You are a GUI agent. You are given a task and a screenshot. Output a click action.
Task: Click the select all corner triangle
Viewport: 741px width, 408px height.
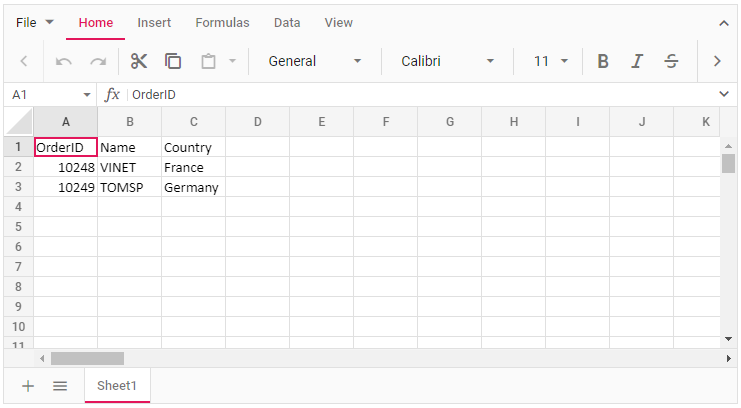click(x=20, y=122)
